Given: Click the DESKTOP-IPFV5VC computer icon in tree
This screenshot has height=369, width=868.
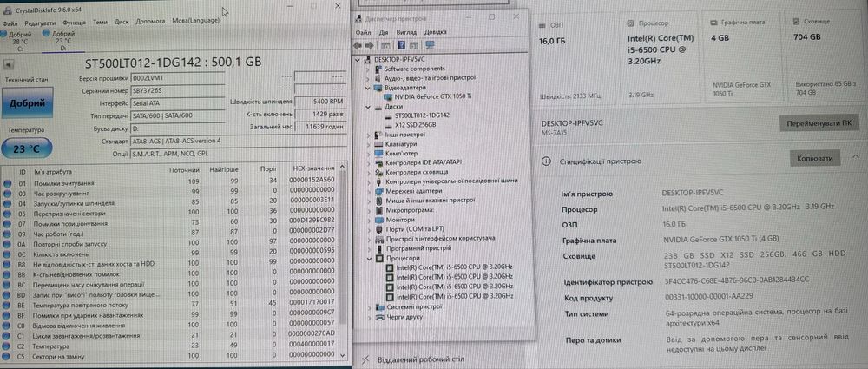Looking at the screenshot, I should 369,59.
